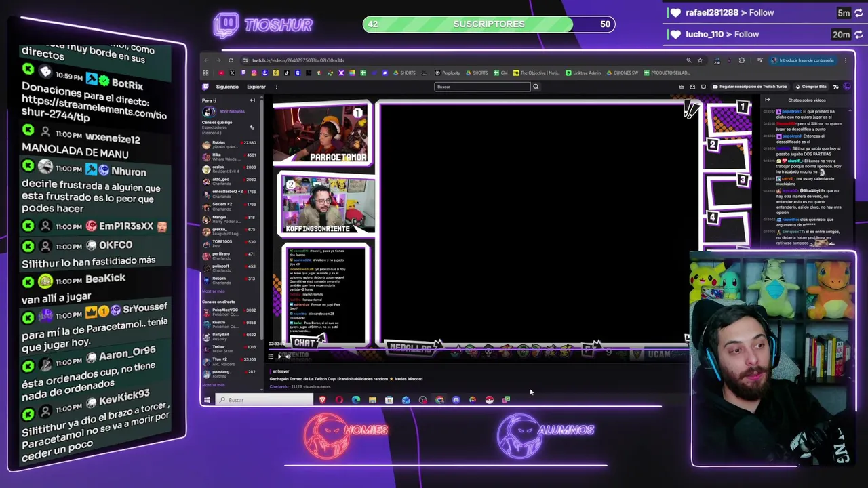
Task: Open the Chrome three-dot menu
Action: (x=846, y=60)
